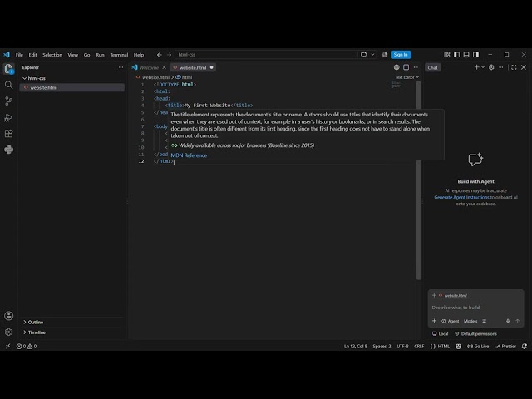Open the Selection menu
Image resolution: width=532 pixels, height=399 pixels.
pyautogui.click(x=52, y=55)
